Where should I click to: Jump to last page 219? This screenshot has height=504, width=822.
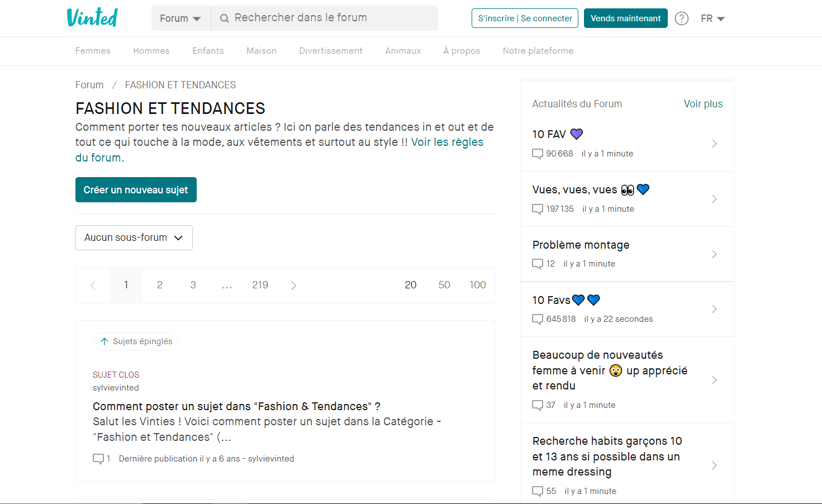260,286
